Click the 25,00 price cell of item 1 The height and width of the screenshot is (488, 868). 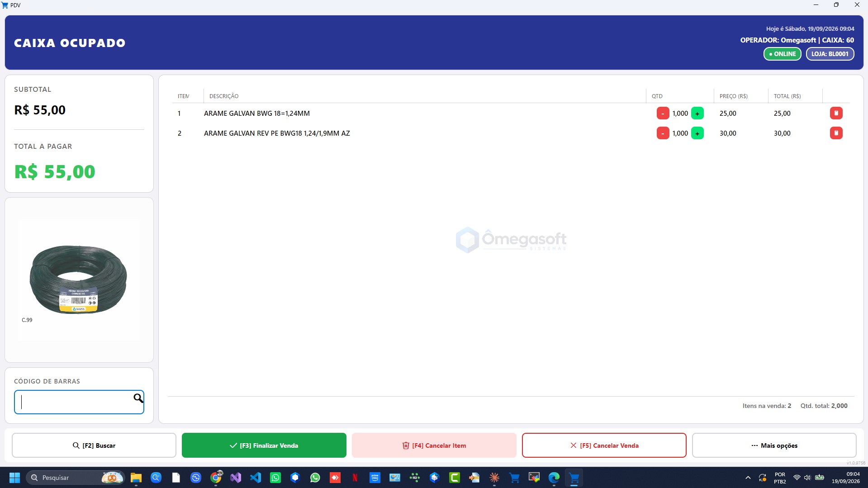728,114
